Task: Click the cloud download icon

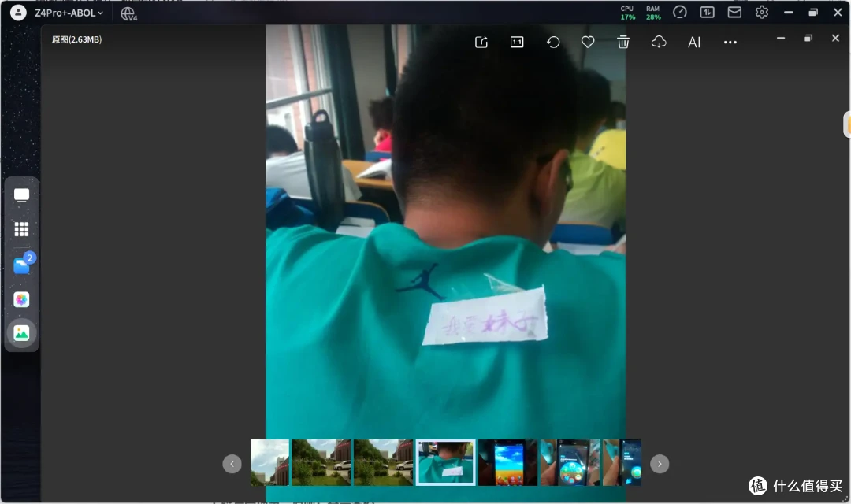Action: (658, 42)
